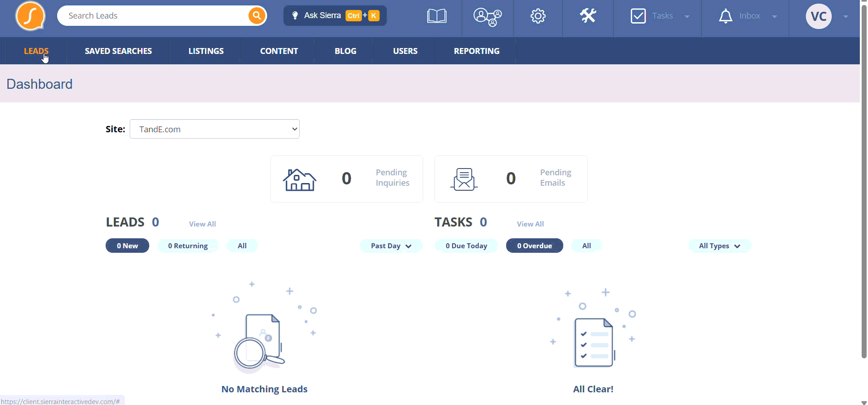Expand the All Types dropdown

(x=720, y=246)
